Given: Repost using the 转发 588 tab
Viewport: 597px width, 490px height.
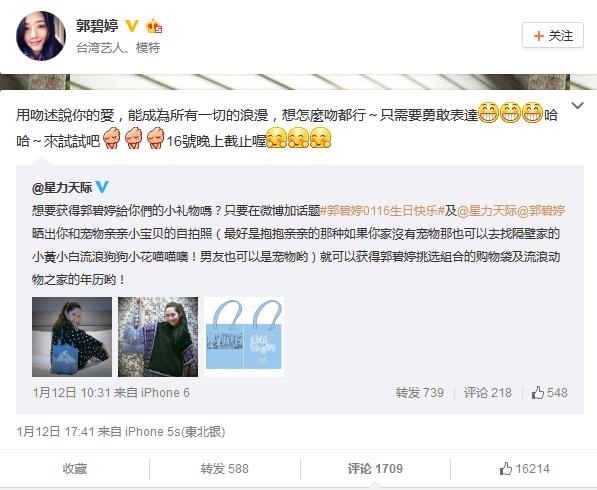Looking at the screenshot, I should 225,469.
